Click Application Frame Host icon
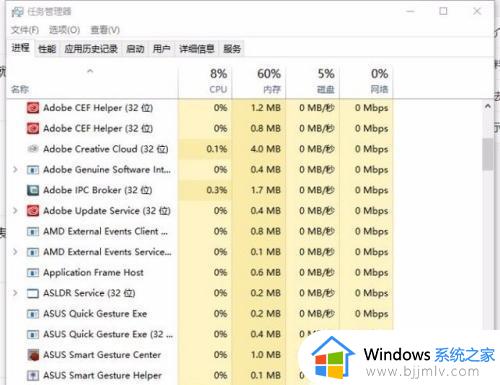 point(33,273)
